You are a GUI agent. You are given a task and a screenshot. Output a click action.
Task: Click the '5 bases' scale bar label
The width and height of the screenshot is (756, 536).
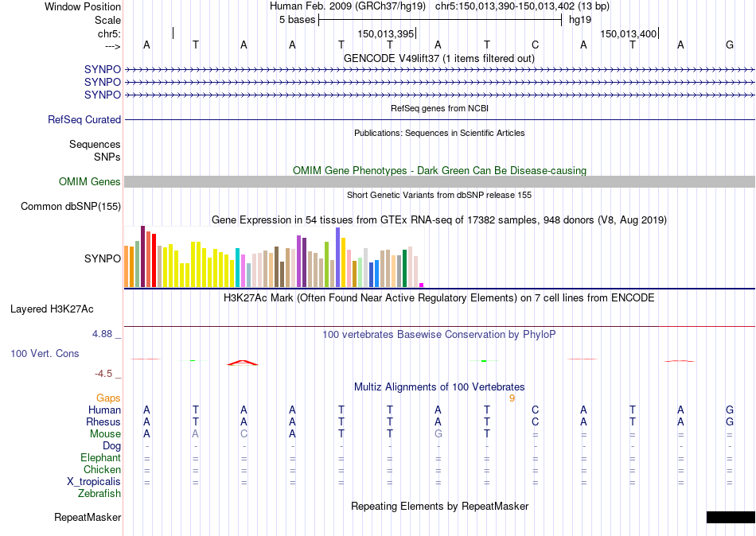[x=297, y=20]
